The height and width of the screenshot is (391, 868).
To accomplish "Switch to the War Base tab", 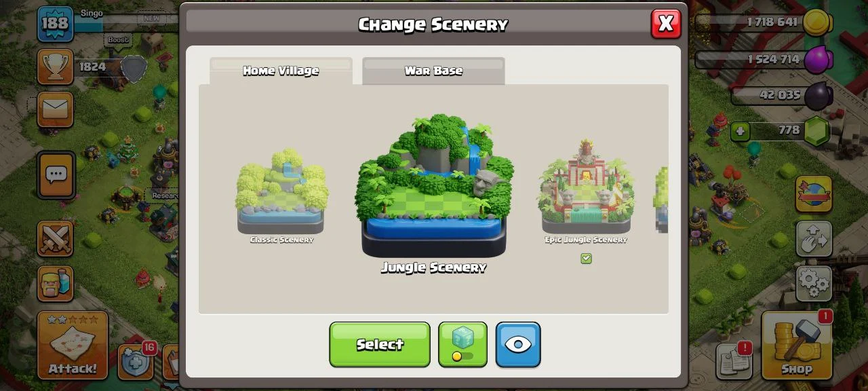I will click(x=433, y=71).
